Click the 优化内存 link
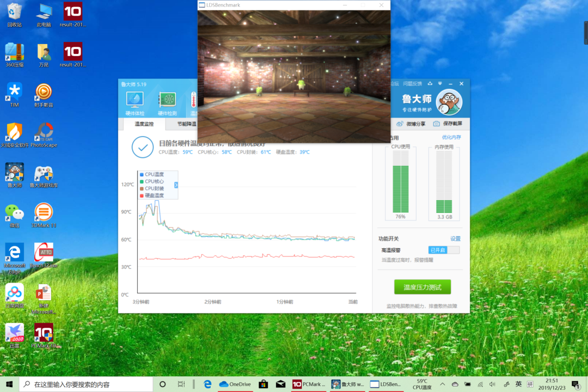This screenshot has height=392, width=588. pyautogui.click(x=451, y=137)
